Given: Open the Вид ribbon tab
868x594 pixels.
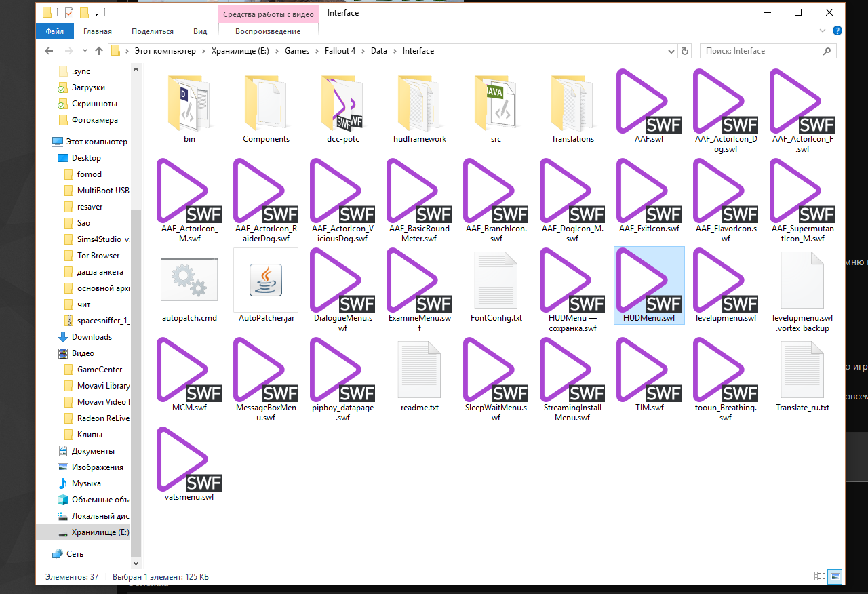Looking at the screenshot, I should point(200,31).
